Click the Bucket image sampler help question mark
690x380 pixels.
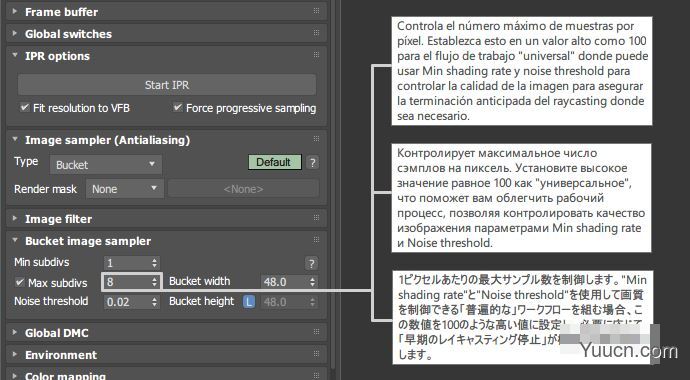311,263
